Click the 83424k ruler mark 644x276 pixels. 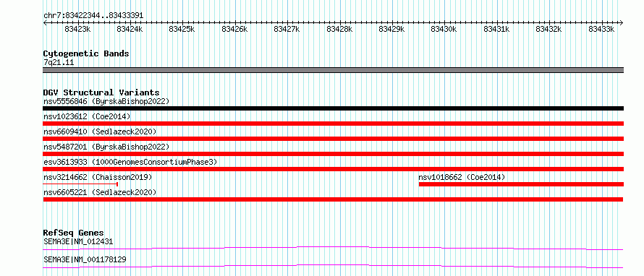(x=130, y=29)
